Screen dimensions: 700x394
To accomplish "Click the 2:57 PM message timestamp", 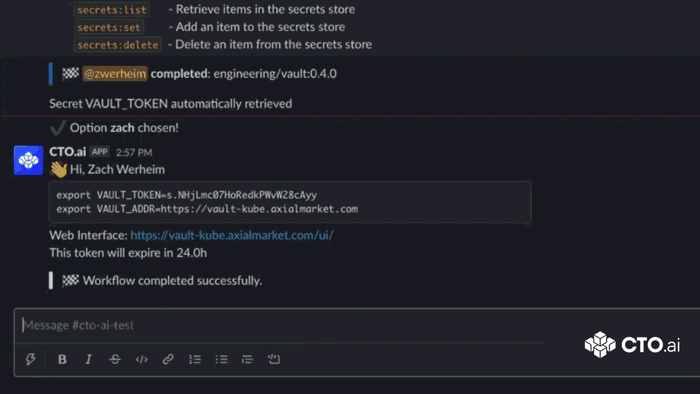I will pyautogui.click(x=134, y=152).
